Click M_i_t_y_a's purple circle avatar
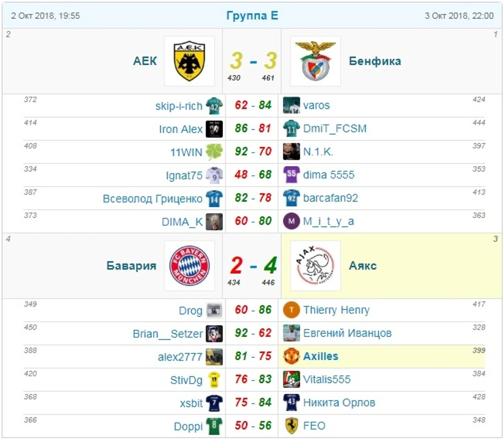The width and height of the screenshot is (504, 440). coord(291,221)
